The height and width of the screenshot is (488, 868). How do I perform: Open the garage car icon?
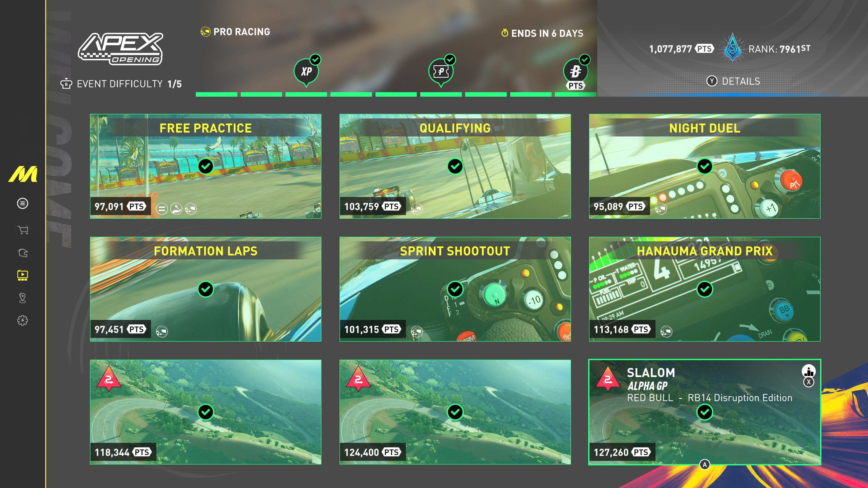coord(23,253)
